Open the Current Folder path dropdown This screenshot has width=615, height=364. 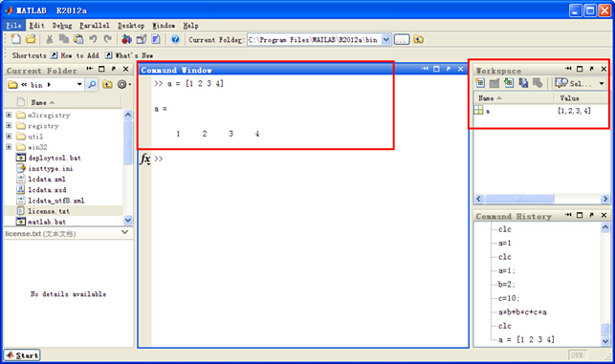386,39
